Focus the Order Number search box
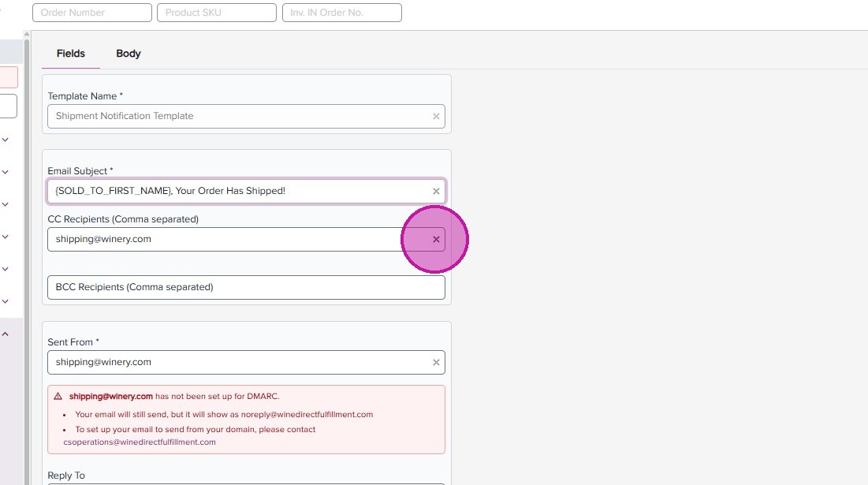The height and width of the screenshot is (485, 868). click(x=91, y=13)
